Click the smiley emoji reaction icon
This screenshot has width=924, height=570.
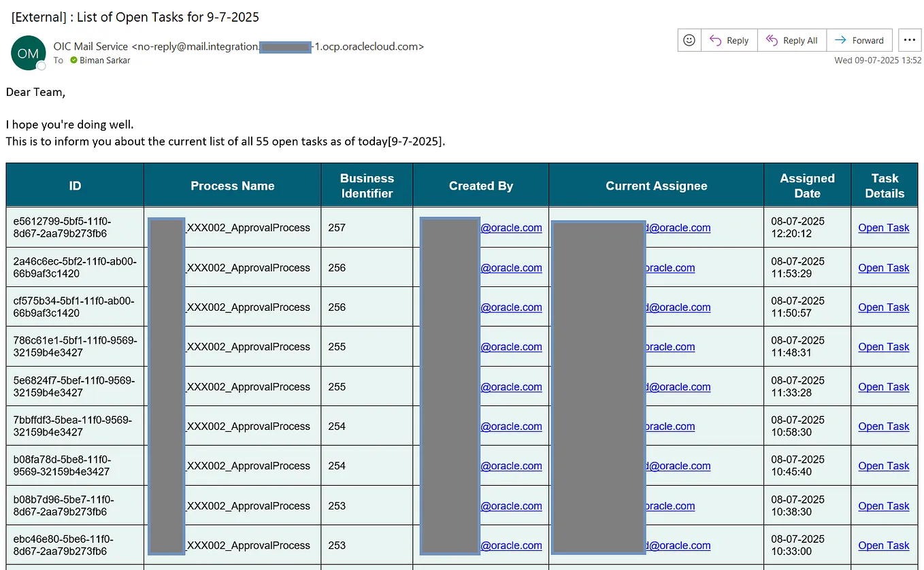(x=689, y=40)
